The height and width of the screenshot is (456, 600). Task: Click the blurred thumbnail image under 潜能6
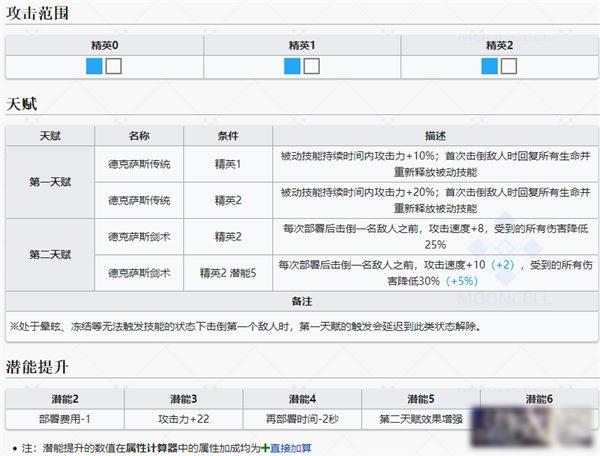click(533, 427)
